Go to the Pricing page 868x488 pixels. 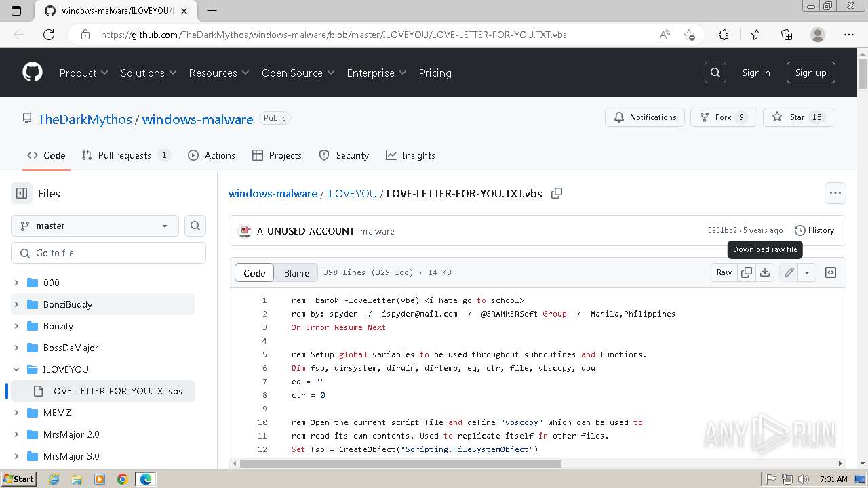pos(435,73)
